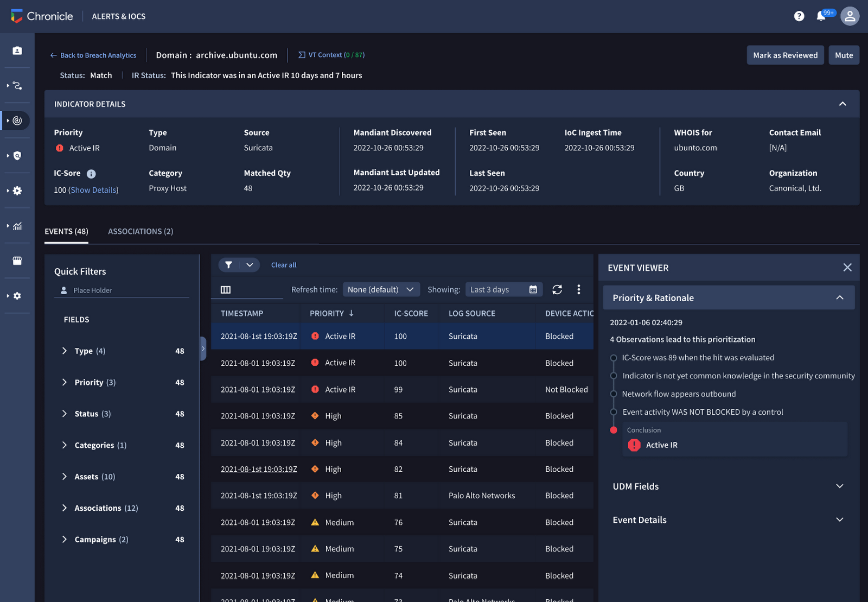The height and width of the screenshot is (602, 868).
Task: Click the Timestamp column header
Action: (242, 313)
